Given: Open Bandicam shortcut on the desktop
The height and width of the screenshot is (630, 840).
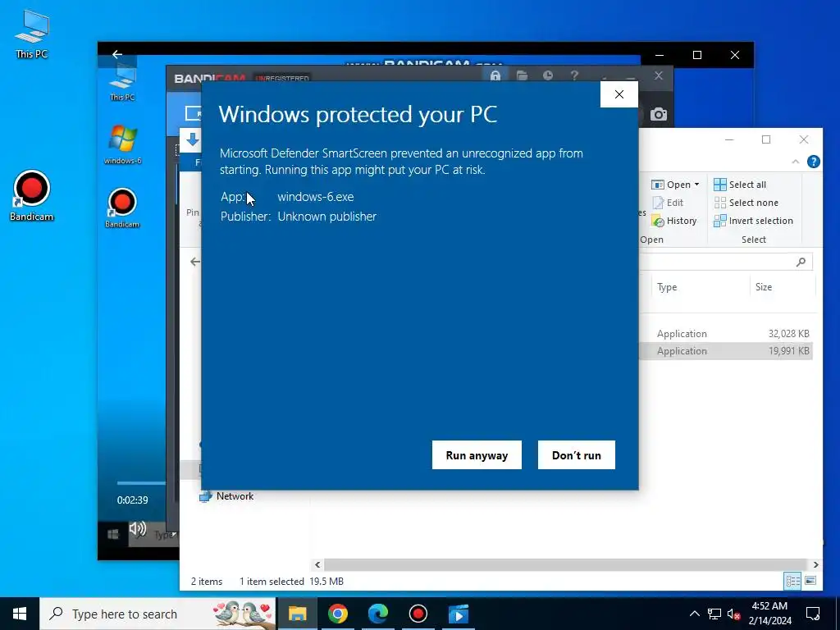Looking at the screenshot, I should tap(32, 195).
